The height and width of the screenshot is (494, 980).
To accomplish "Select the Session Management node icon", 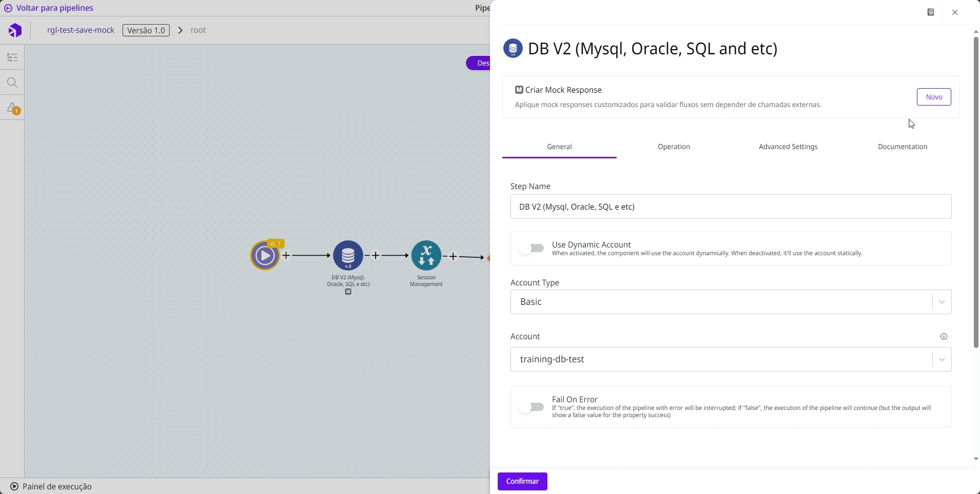I will click(x=426, y=255).
